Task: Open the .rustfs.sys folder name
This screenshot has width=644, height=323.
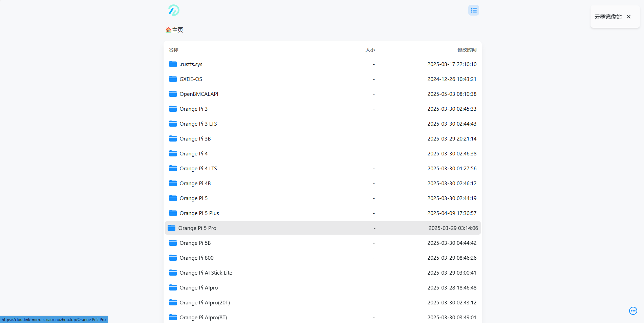Action: coord(191,64)
